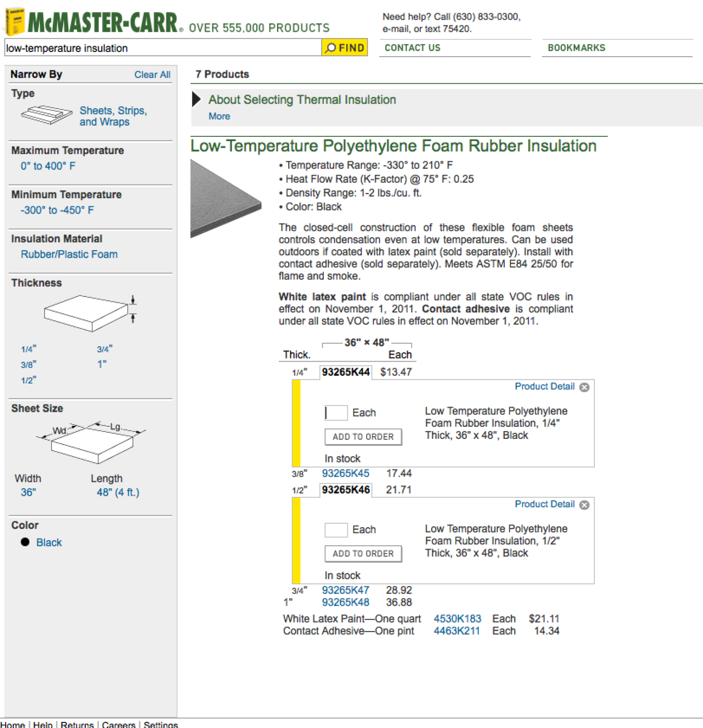
Task: Go to the Home footer link
Action: [13, 724]
